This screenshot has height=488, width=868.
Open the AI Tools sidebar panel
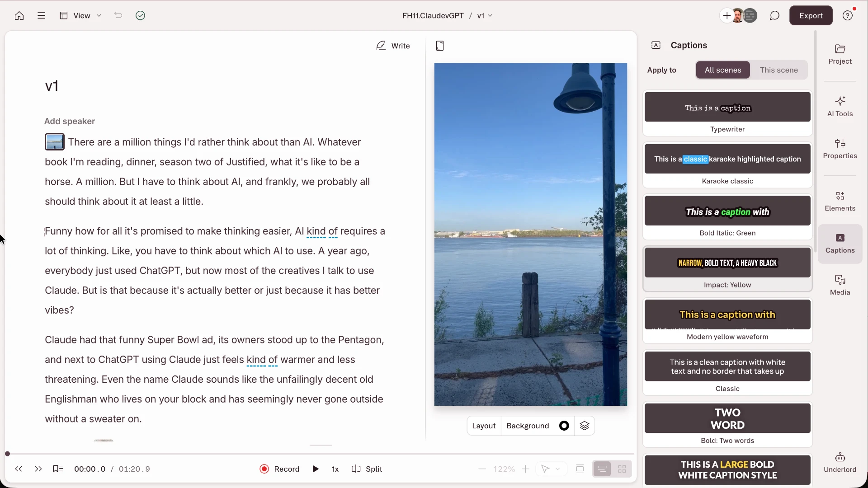point(840,106)
